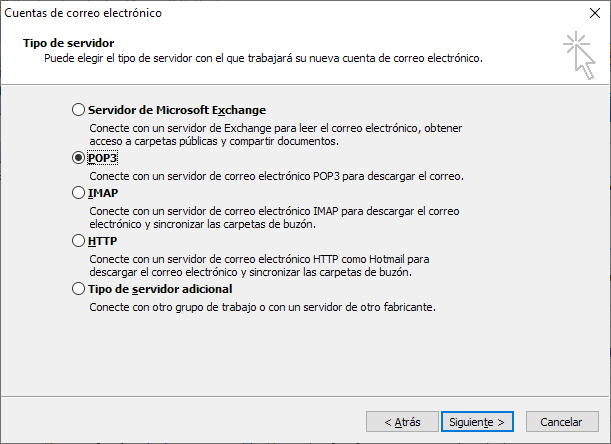This screenshot has width=611, height=444.
Task: Select the Servidor de Microsoft Exchange radio button
Action: [78, 110]
